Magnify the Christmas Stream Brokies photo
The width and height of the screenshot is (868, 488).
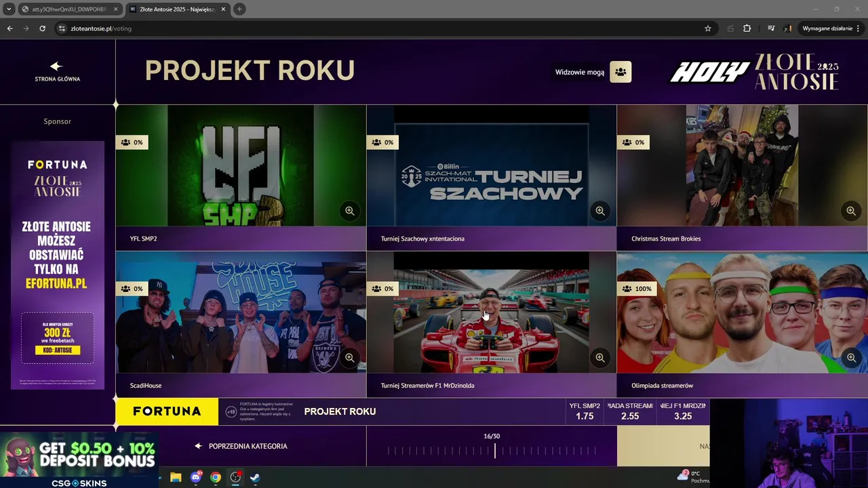pyautogui.click(x=850, y=211)
